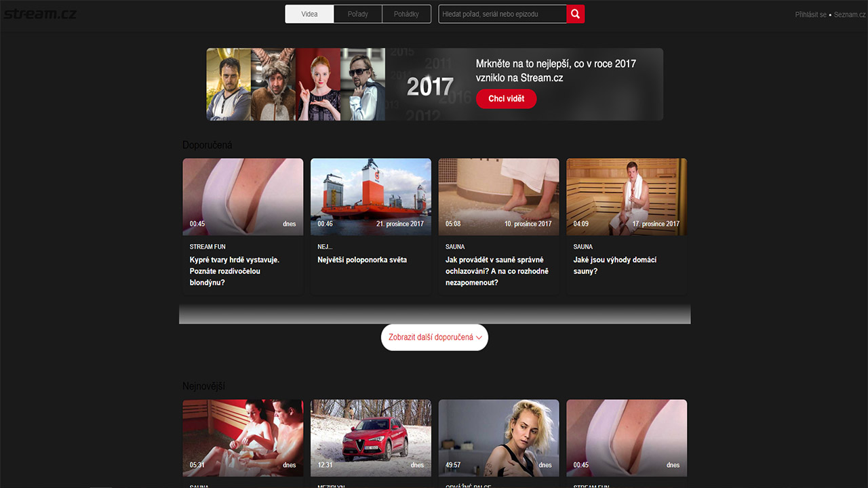Open the Stream.cz logo homepage
The image size is (868, 488).
click(40, 14)
